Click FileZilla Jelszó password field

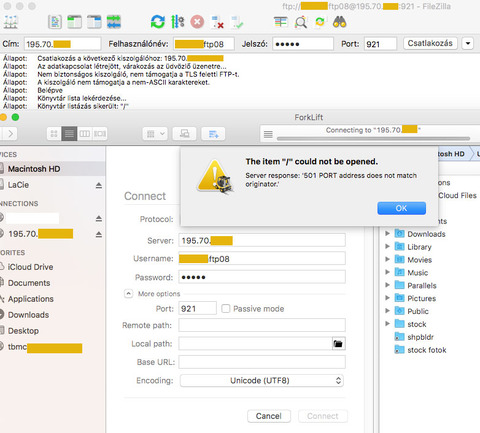[303, 44]
